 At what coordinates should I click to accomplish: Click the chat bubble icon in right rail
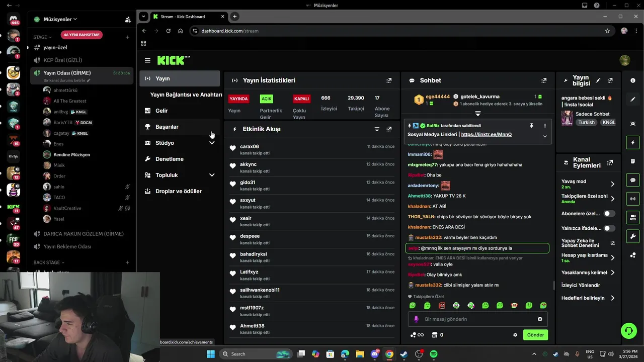tap(633, 180)
